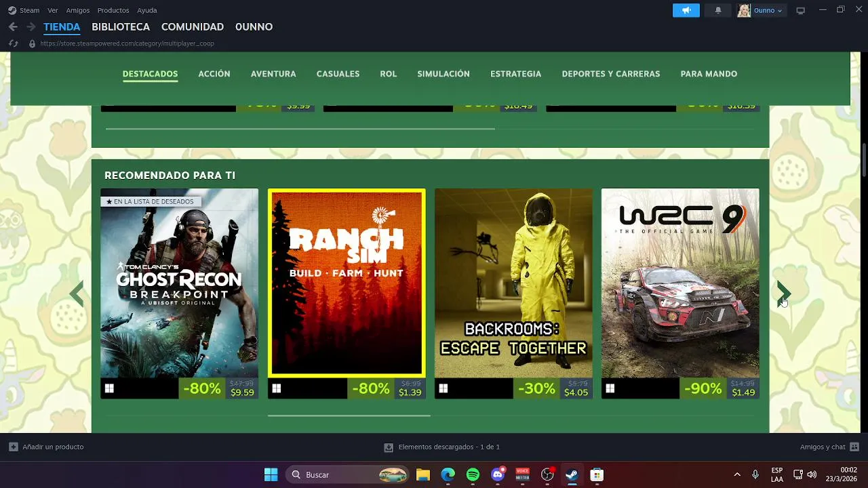Select the DESTACADOS category tab

pyautogui.click(x=150, y=74)
